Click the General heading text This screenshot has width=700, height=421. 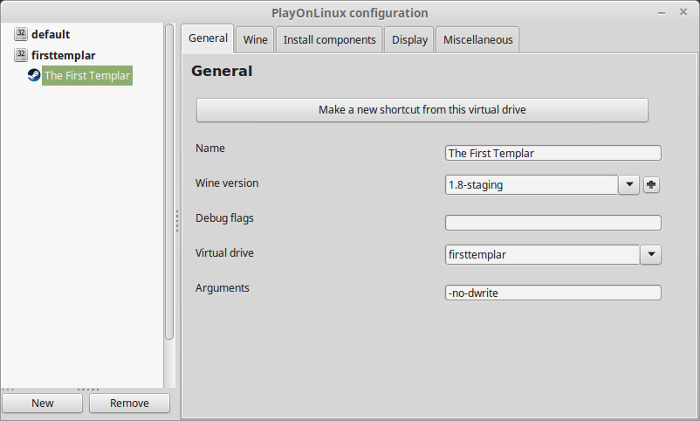tap(221, 71)
